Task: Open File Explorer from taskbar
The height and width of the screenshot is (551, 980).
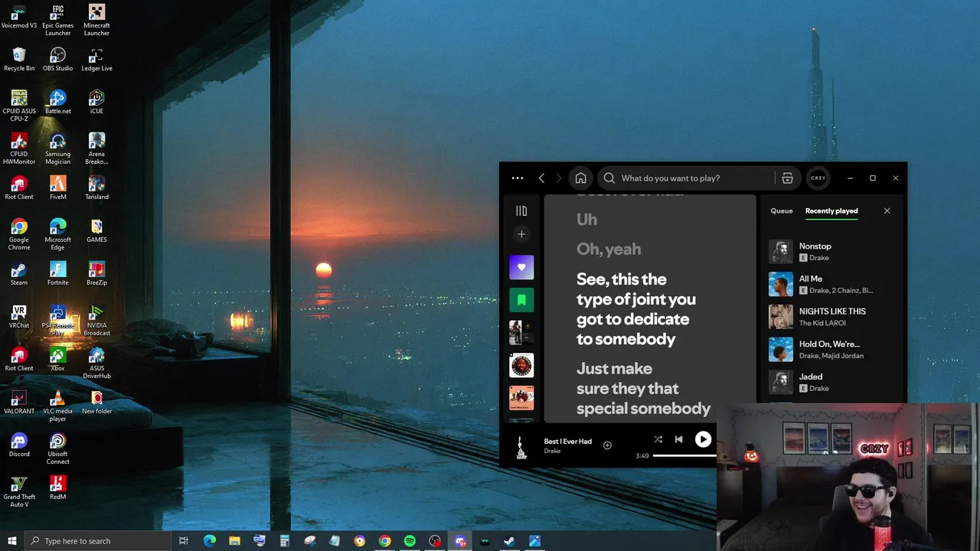Action: pos(234,541)
